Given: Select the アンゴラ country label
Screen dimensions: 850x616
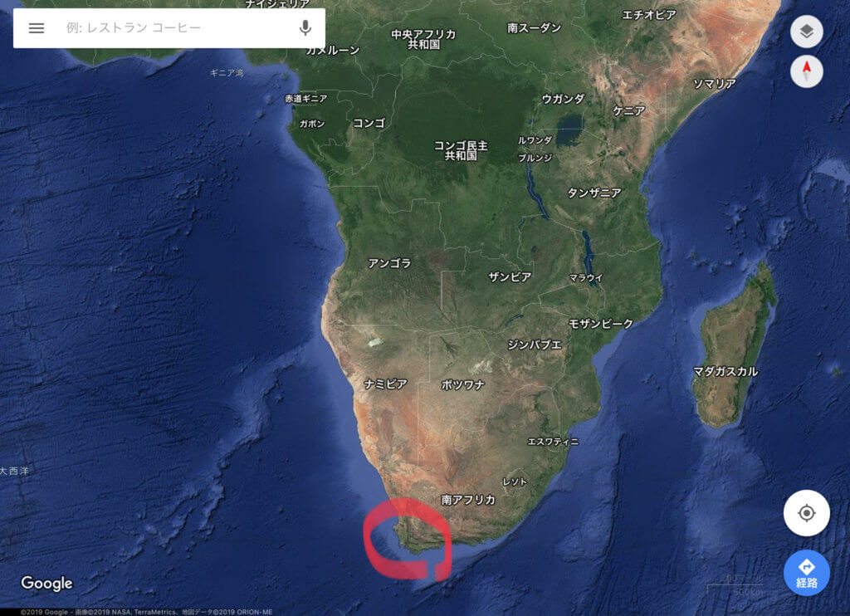Looking at the screenshot, I should 390,263.
